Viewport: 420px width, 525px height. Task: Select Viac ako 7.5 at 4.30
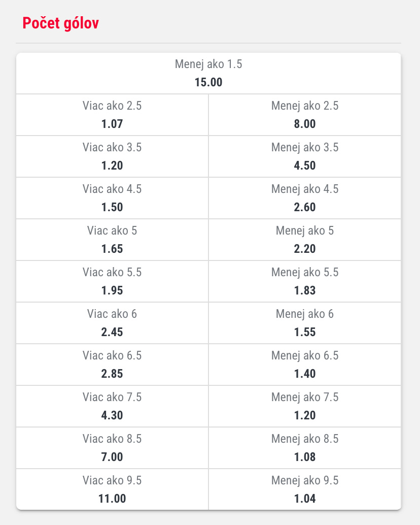(x=112, y=406)
